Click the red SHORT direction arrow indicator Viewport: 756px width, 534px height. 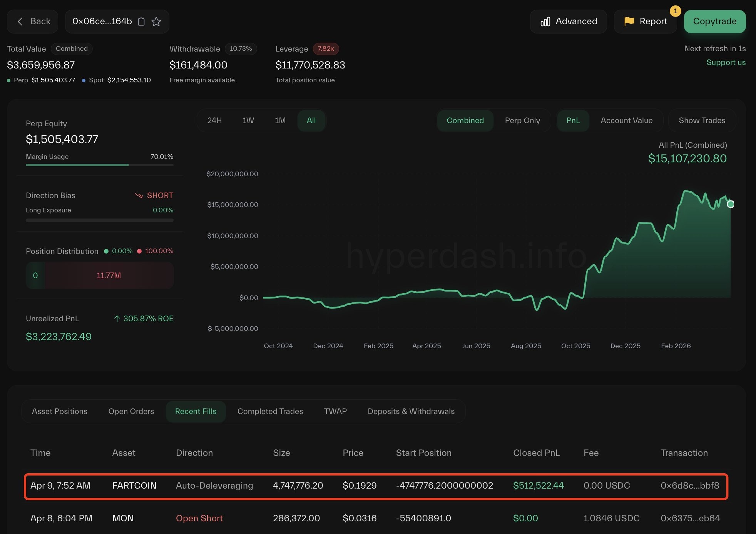140,195
